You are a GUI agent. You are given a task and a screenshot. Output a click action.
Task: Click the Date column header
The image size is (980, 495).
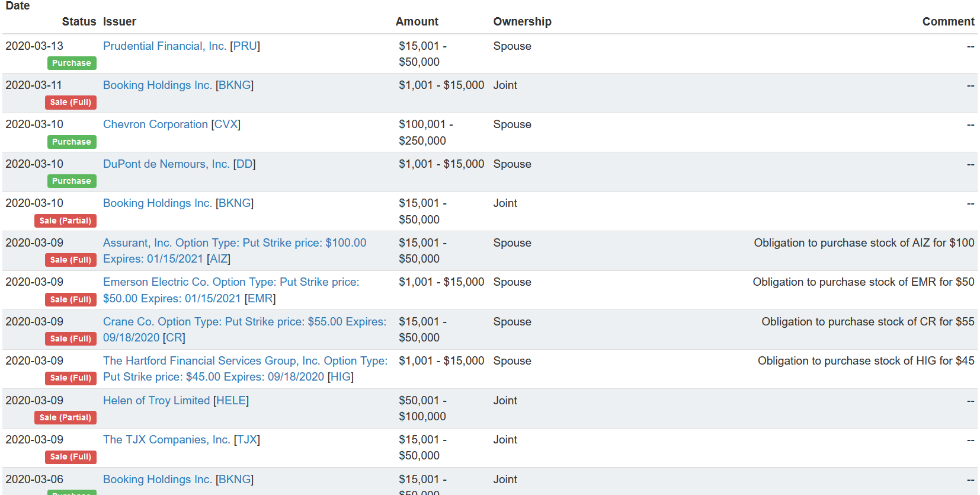(18, 6)
